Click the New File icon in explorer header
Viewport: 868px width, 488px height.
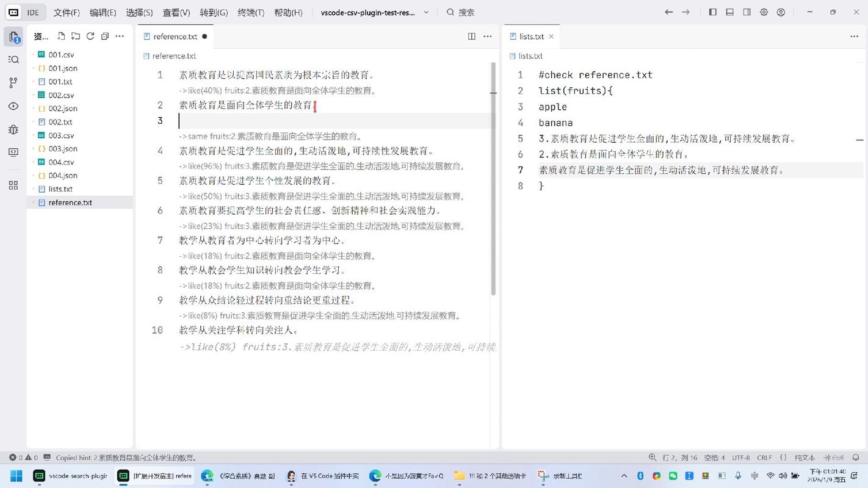61,37
